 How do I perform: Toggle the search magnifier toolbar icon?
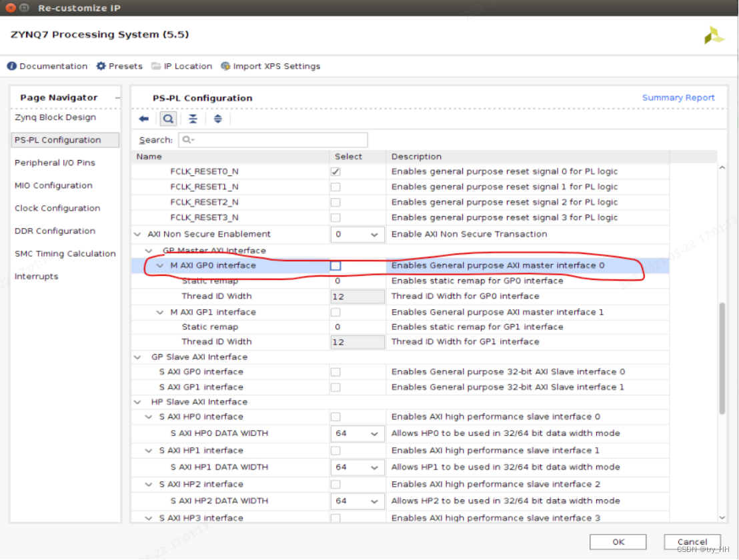[x=168, y=119]
